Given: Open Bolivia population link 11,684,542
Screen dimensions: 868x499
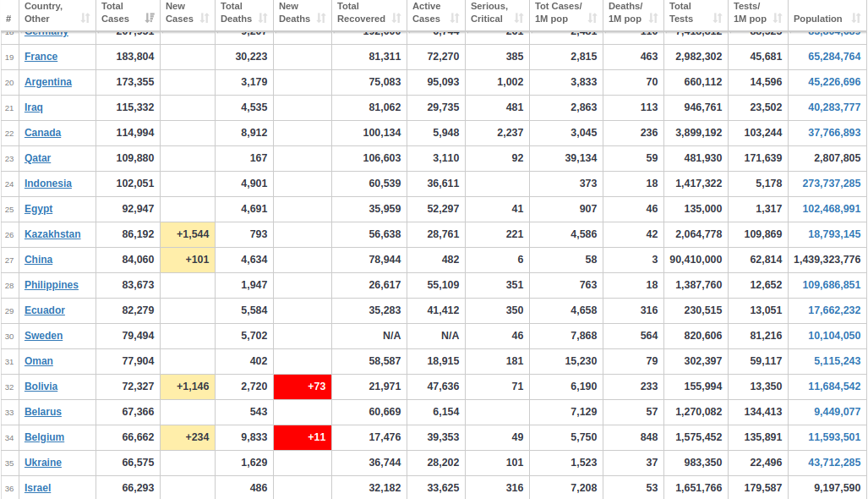Looking at the screenshot, I should click(834, 387).
